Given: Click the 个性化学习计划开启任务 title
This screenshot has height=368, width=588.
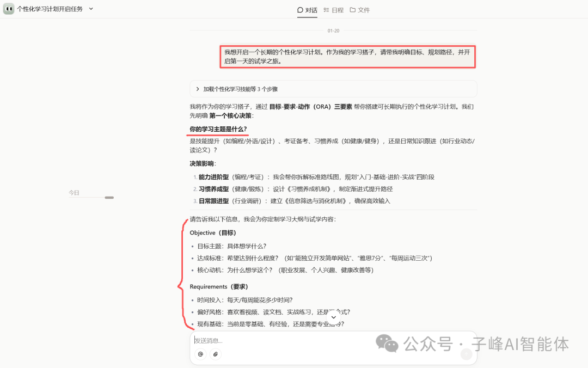Looking at the screenshot, I should [x=50, y=9].
